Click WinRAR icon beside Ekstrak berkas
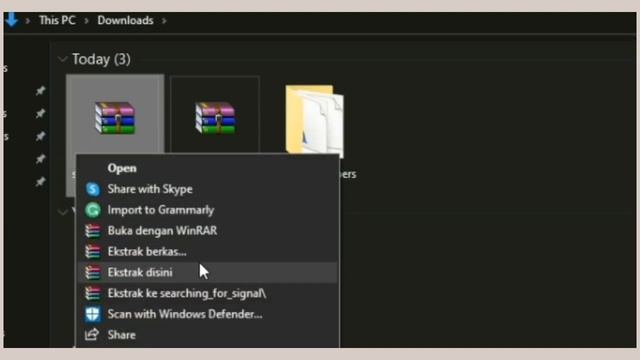 (93, 252)
